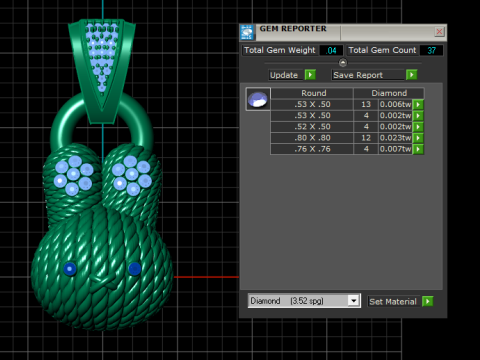Click the arrow for the .53 X .50 count 4 row
This screenshot has width=480, height=360.
418,115
